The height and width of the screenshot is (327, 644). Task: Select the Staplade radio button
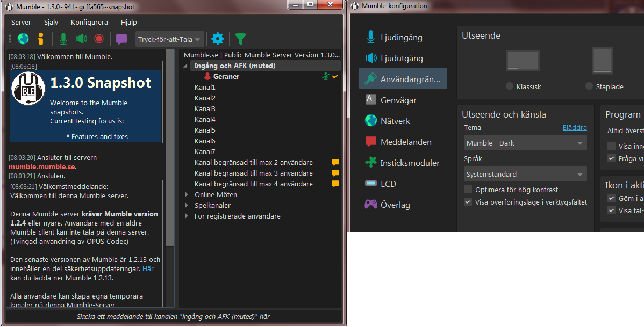589,86
